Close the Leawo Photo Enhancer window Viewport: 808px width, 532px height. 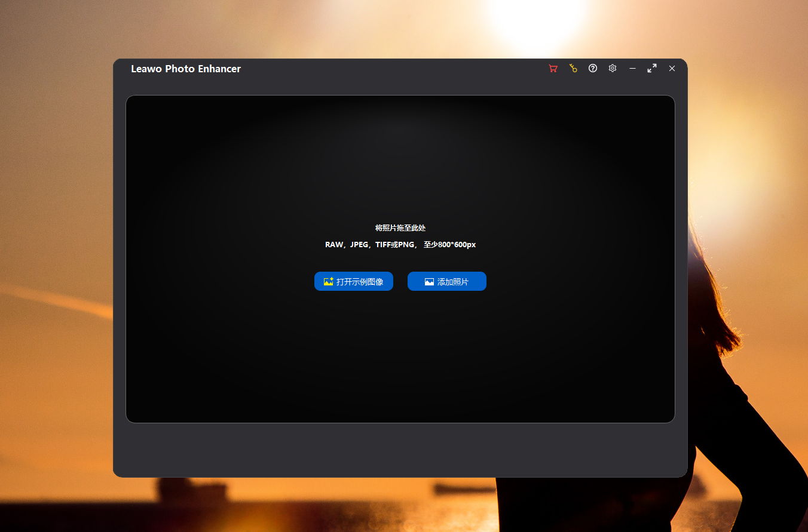point(672,69)
